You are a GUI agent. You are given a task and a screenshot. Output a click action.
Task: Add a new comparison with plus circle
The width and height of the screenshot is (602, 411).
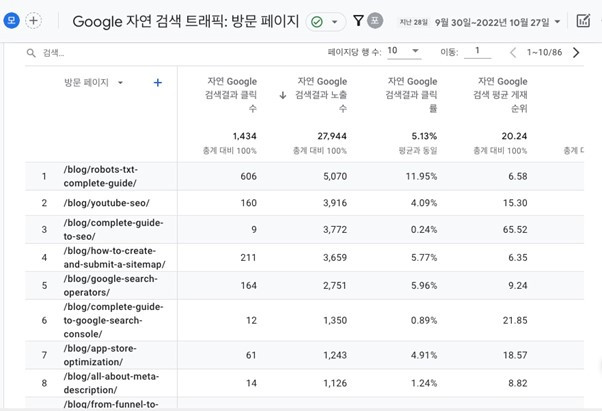click(x=33, y=20)
